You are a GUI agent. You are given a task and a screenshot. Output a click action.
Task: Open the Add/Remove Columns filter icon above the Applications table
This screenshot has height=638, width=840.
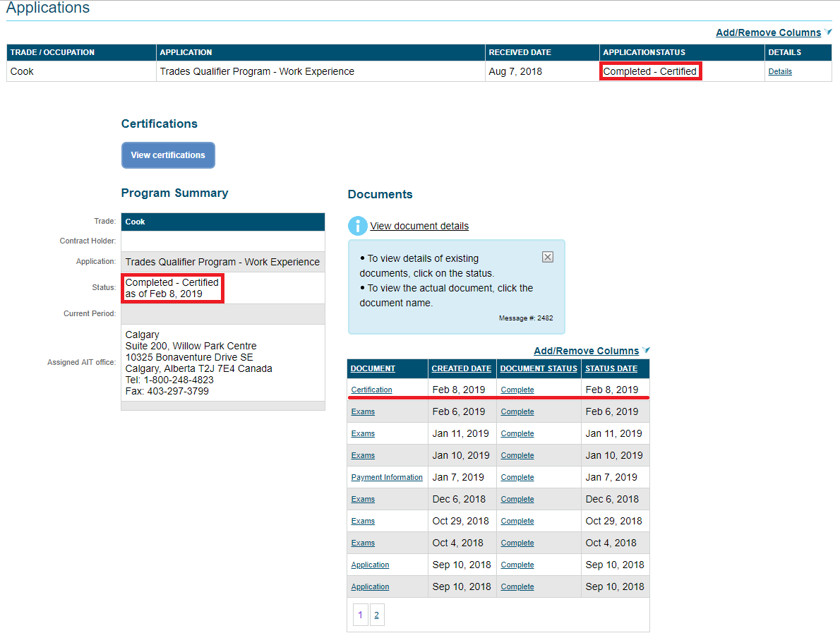point(828,32)
